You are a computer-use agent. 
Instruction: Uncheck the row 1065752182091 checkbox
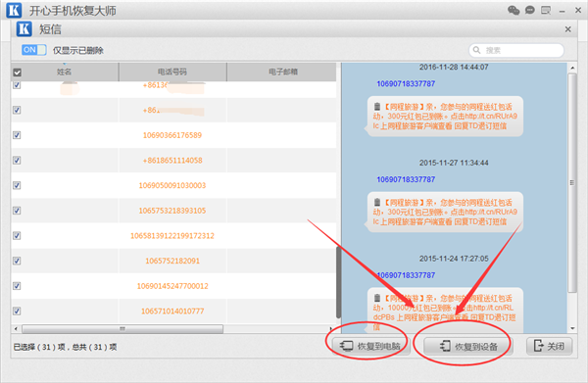17,261
